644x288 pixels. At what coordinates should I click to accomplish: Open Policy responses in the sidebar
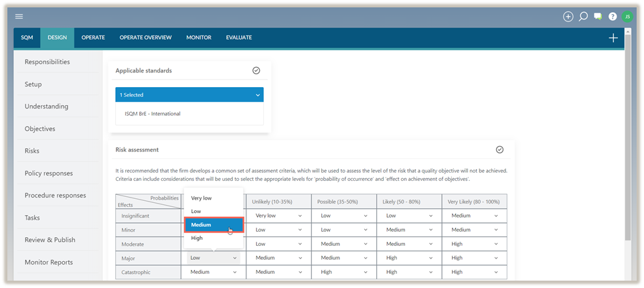tap(49, 173)
